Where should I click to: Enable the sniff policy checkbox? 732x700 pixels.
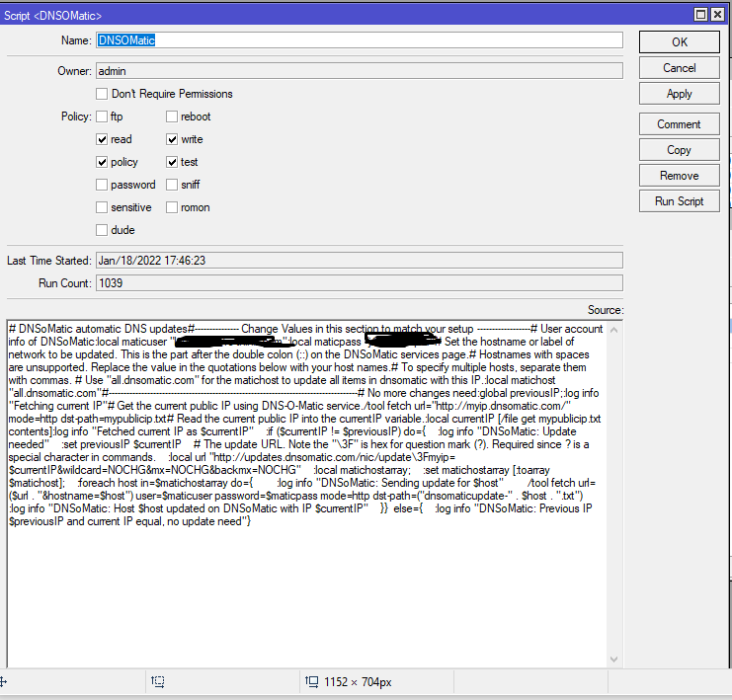point(172,185)
